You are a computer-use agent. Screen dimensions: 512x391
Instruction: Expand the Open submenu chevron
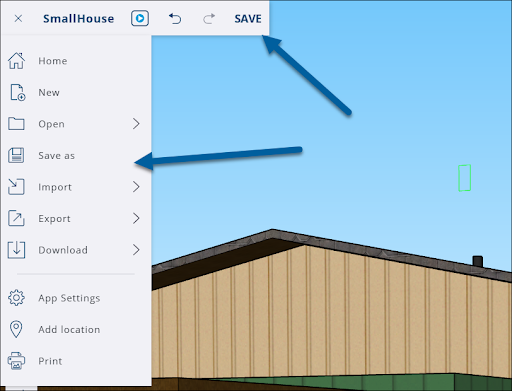(x=136, y=124)
